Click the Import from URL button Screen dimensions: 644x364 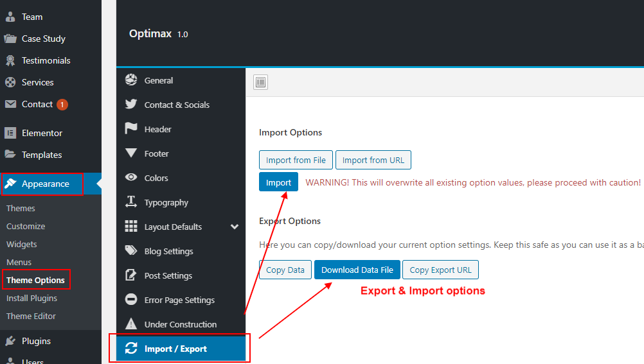[373, 160]
